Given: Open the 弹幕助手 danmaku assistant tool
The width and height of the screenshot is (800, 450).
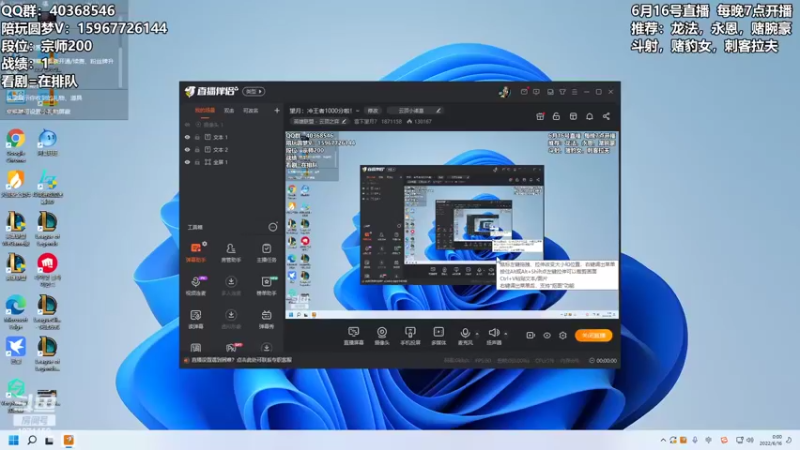Looking at the screenshot, I should point(196,253).
